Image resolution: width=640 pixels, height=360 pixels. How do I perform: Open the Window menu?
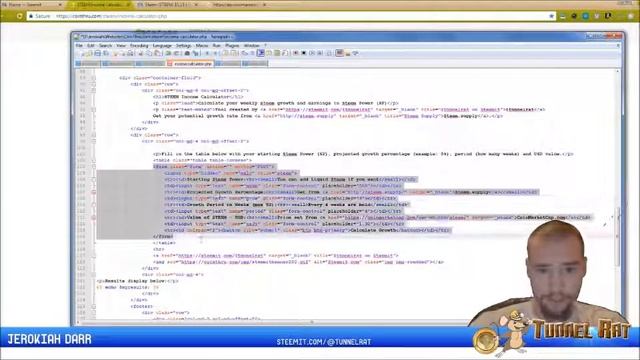click(x=251, y=46)
